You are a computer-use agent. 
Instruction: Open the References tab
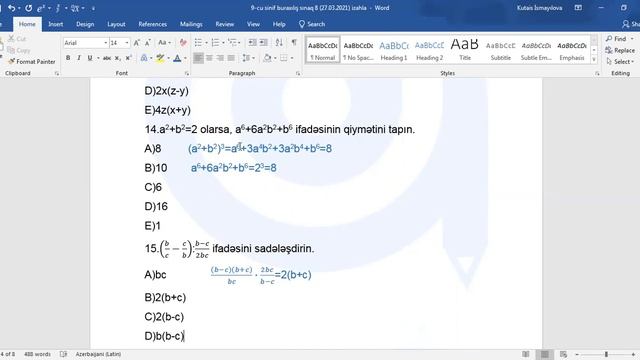tap(153, 24)
